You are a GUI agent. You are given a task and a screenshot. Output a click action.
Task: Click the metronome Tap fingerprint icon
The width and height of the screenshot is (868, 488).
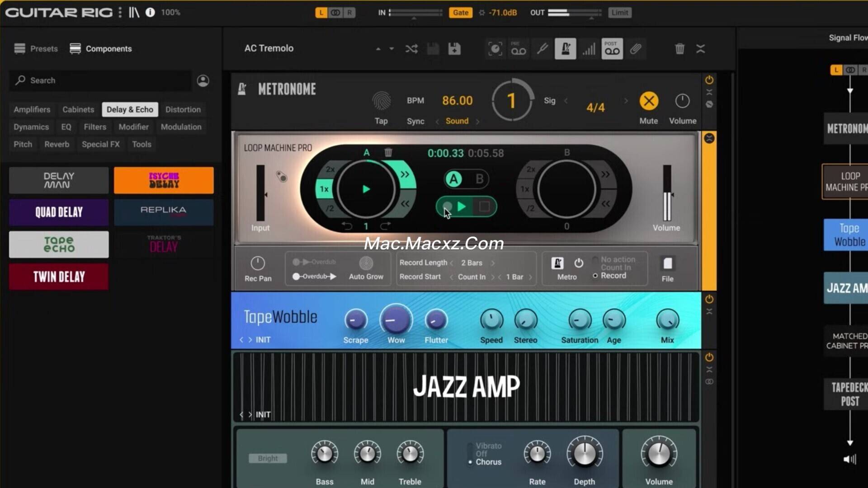[381, 101]
